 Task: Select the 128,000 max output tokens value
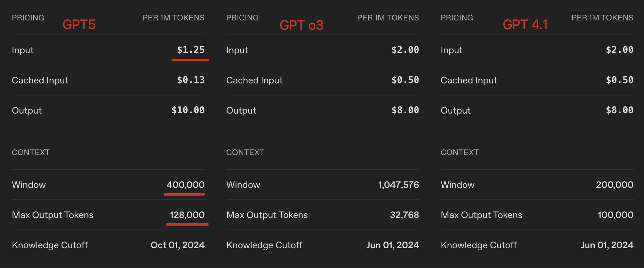[x=187, y=215]
